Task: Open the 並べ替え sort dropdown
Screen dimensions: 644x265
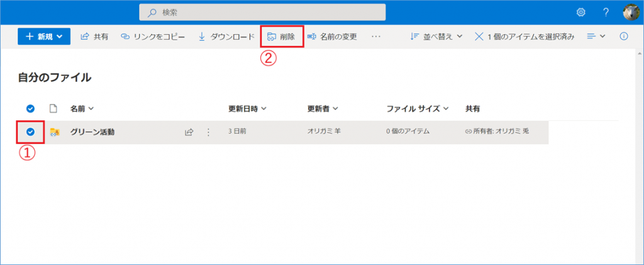Action: click(x=436, y=37)
